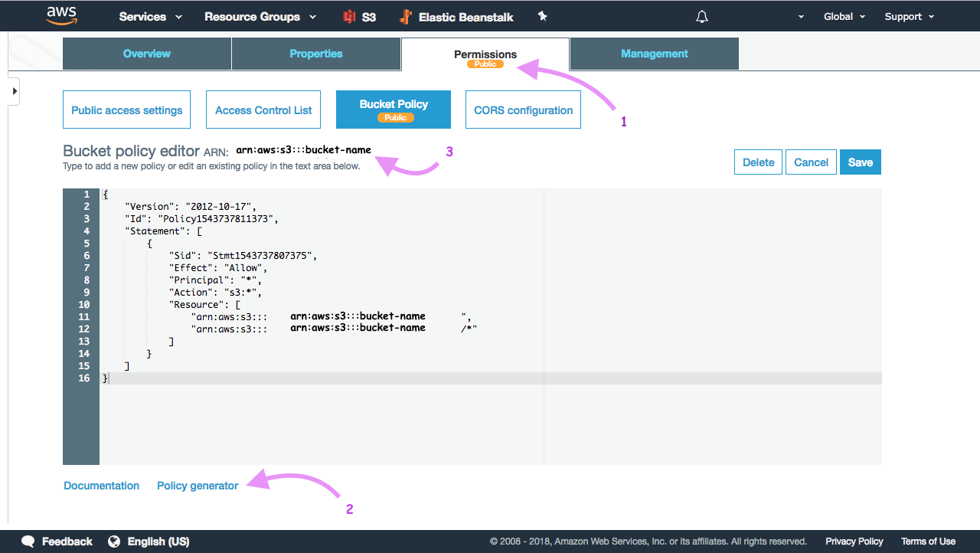This screenshot has width=980, height=553.
Task: Click the globe icon next to English (US)
Action: click(115, 541)
